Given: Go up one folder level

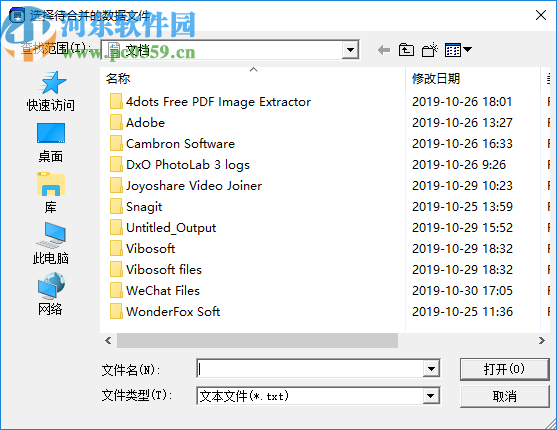Looking at the screenshot, I should point(406,50).
